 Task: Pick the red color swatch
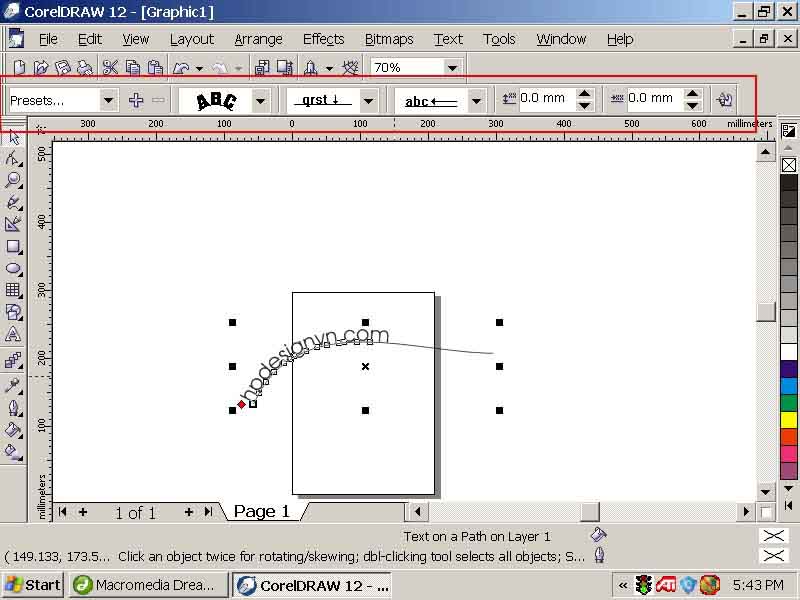tap(789, 438)
